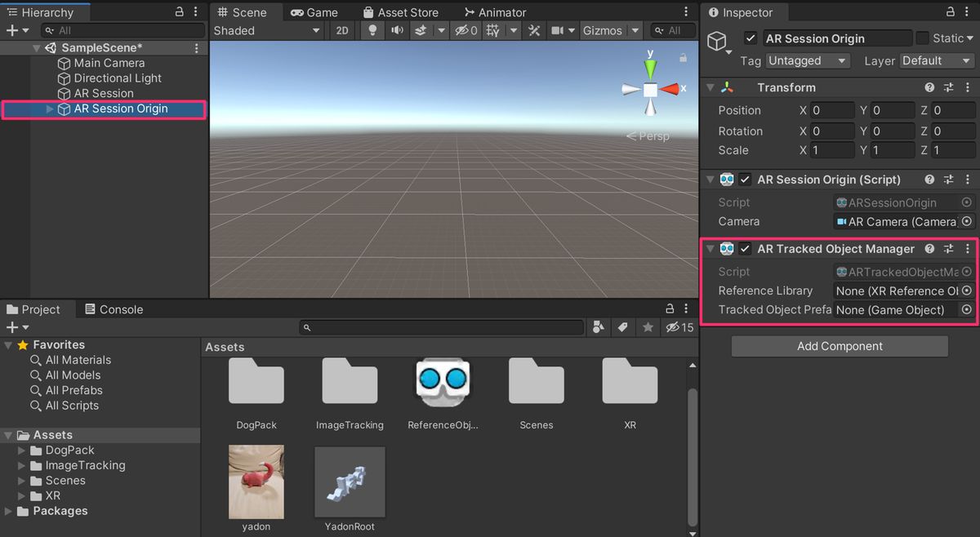Collapse AR Tracked Object Manager foldout
The height and width of the screenshot is (537, 980).
710,249
